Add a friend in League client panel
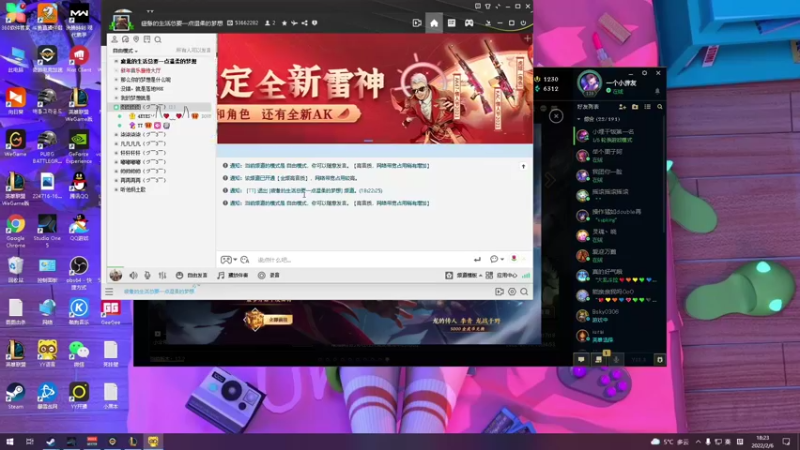Viewport: 800px width, 450px height. pos(622,107)
